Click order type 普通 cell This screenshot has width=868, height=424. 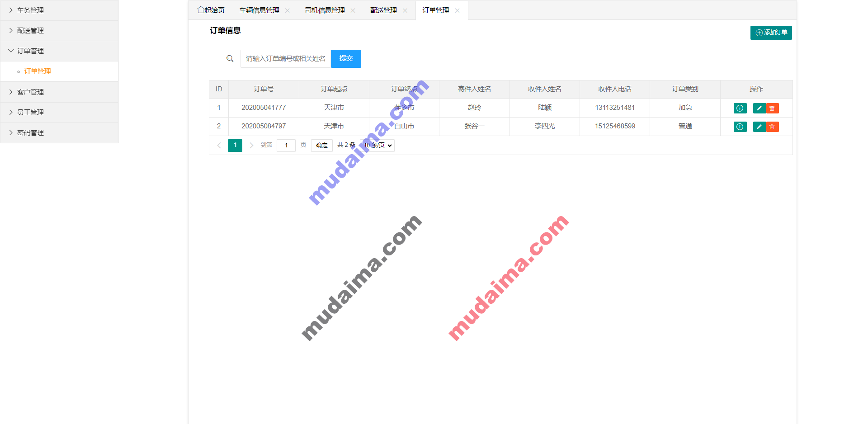tap(685, 126)
